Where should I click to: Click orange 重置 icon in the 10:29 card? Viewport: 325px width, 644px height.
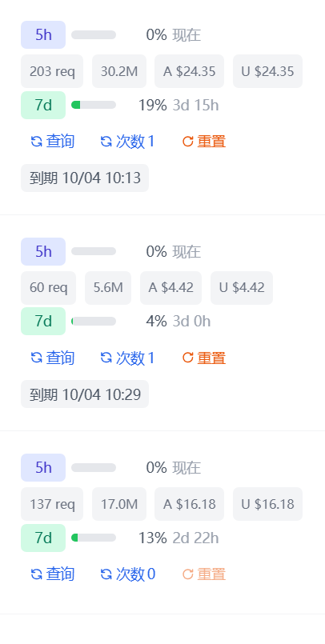click(188, 358)
